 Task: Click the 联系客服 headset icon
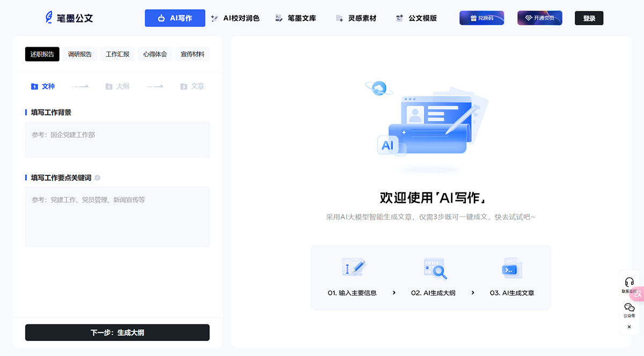coord(629,282)
